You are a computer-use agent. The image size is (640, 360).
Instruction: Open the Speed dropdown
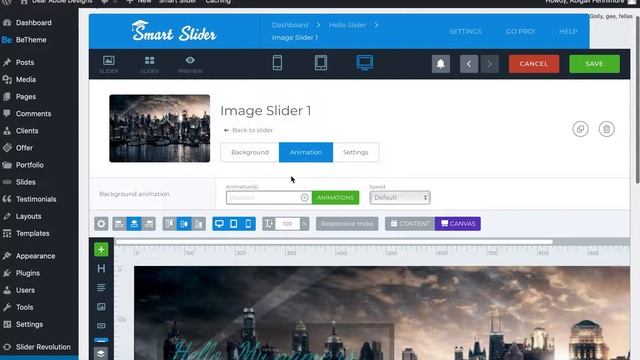pos(400,198)
